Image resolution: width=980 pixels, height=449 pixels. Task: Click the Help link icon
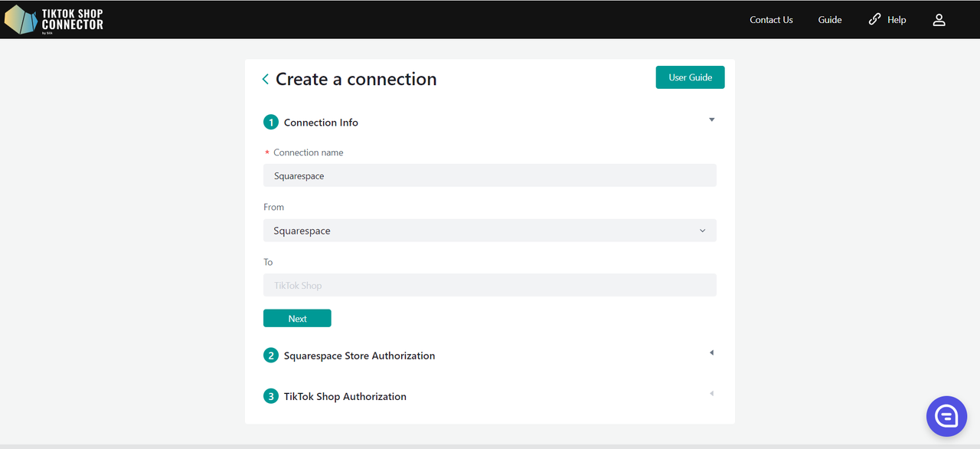(x=874, y=19)
